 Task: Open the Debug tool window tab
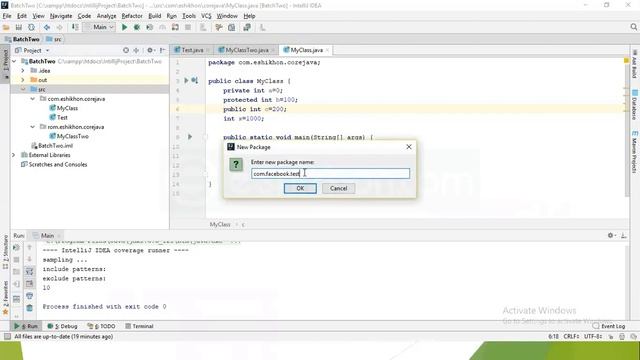(62, 326)
